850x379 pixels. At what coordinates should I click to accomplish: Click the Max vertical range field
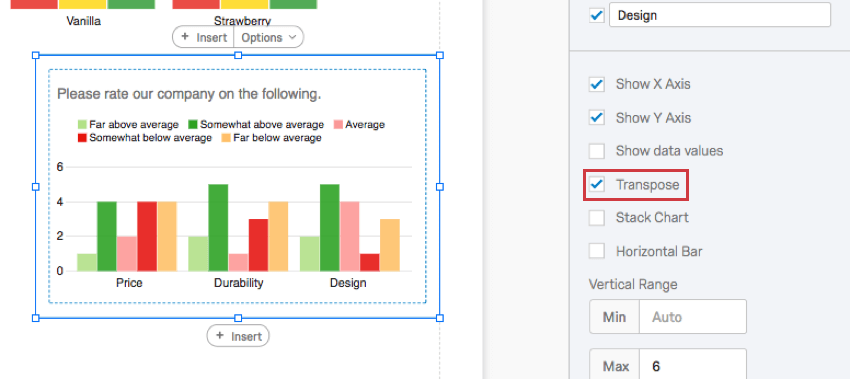(692, 366)
